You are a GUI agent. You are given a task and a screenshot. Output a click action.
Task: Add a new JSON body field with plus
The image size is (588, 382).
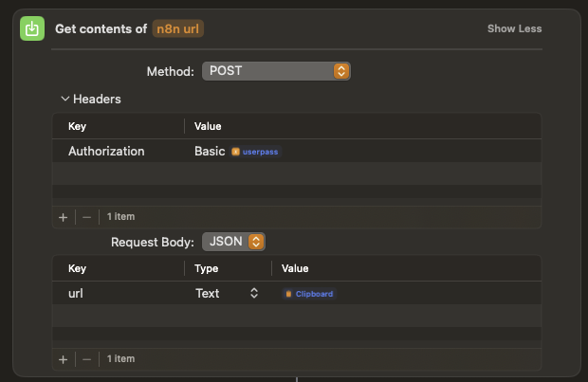(x=64, y=358)
